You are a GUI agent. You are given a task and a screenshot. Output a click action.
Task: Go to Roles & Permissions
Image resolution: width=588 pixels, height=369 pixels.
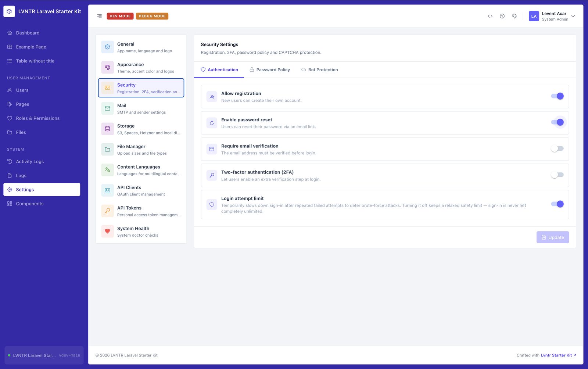42,118
